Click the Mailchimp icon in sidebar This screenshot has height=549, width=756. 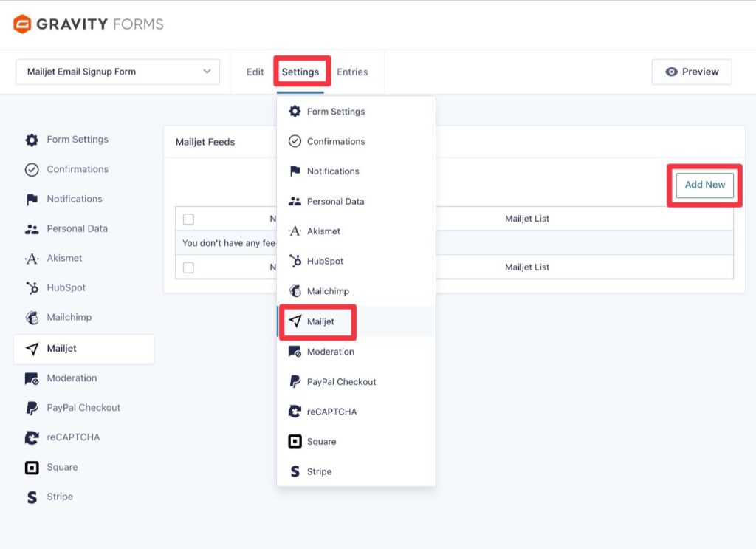pos(32,318)
